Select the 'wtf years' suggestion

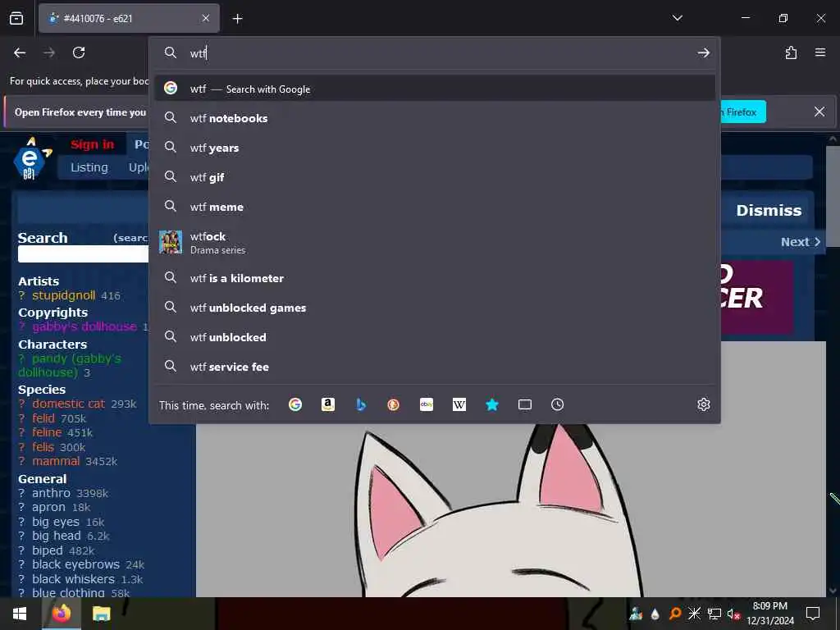pos(435,148)
